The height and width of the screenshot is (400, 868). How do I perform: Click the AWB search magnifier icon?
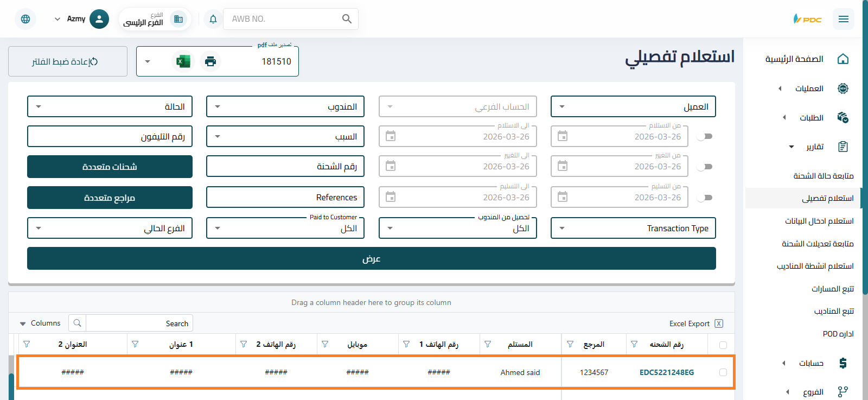[347, 19]
